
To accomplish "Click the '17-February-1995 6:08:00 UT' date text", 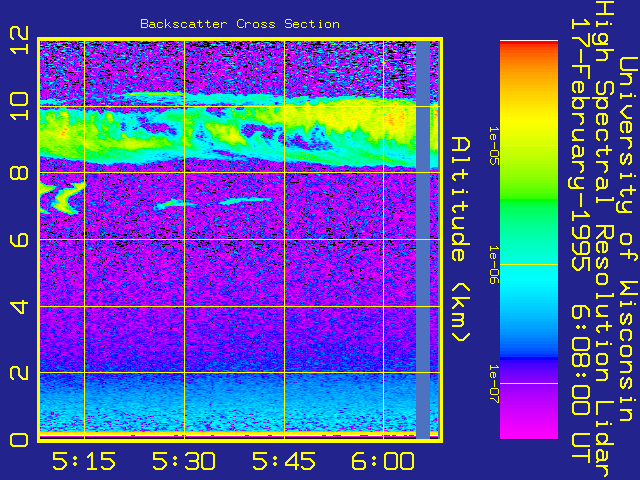I will pos(580,241).
